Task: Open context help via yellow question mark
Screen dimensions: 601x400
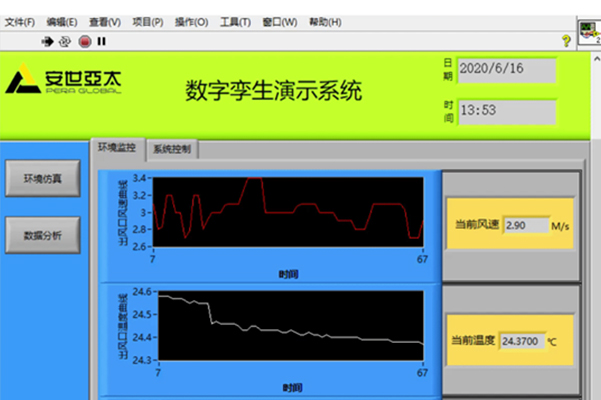Action: coord(566,41)
